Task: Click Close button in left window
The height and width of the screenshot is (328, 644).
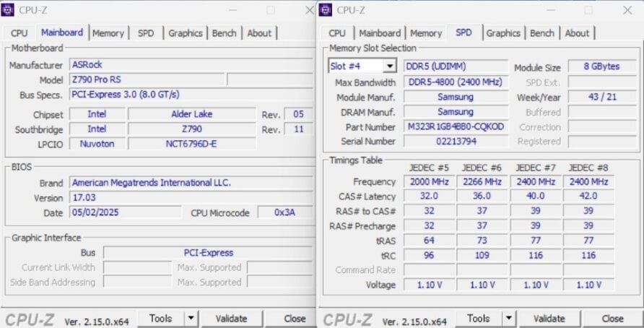Action: pos(295,318)
